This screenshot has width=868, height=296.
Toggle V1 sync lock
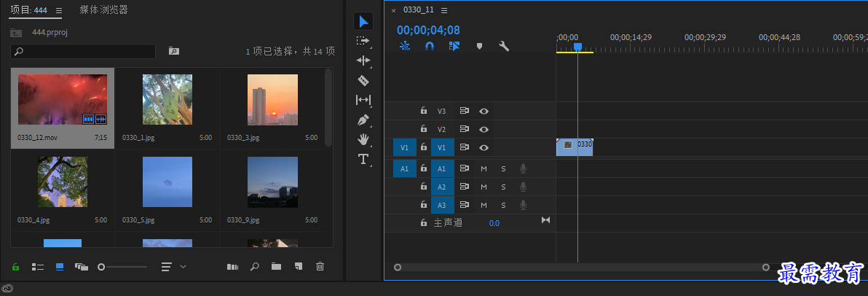pos(465,147)
